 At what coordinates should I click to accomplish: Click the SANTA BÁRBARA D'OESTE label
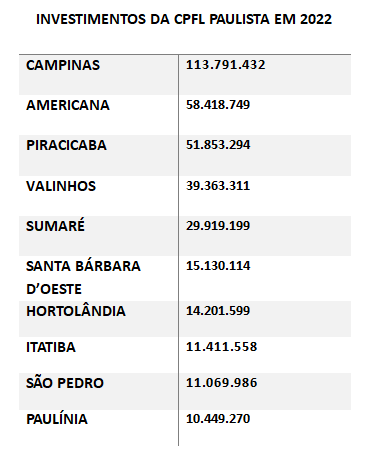(x=83, y=277)
